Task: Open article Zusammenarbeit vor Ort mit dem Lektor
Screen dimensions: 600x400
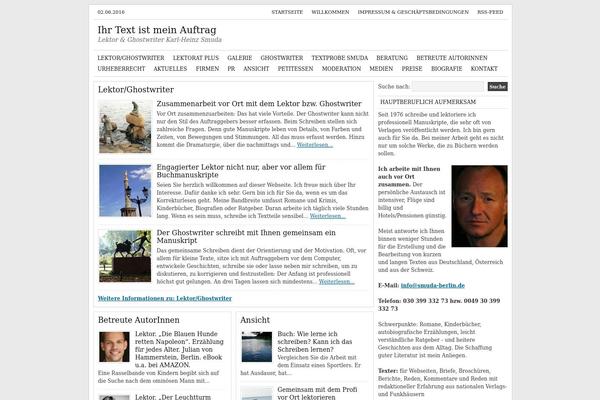Action: point(259,104)
